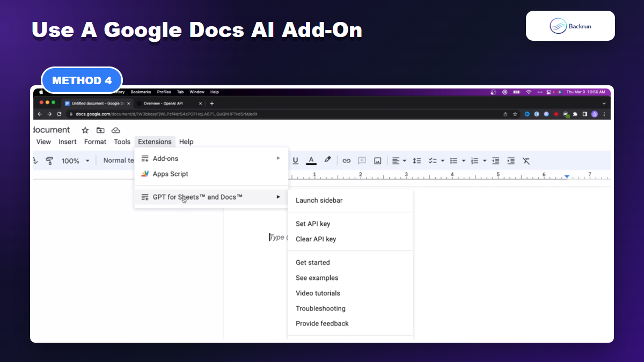
Task: Click the docs.google.com address bar
Action: tap(293, 114)
